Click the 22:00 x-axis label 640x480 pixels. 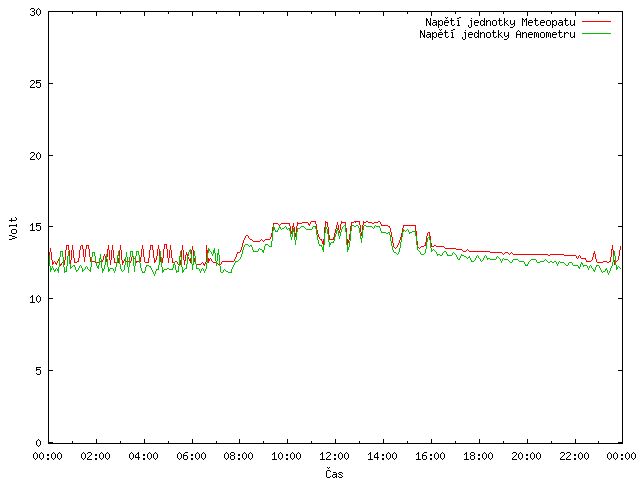pyautogui.click(x=574, y=456)
